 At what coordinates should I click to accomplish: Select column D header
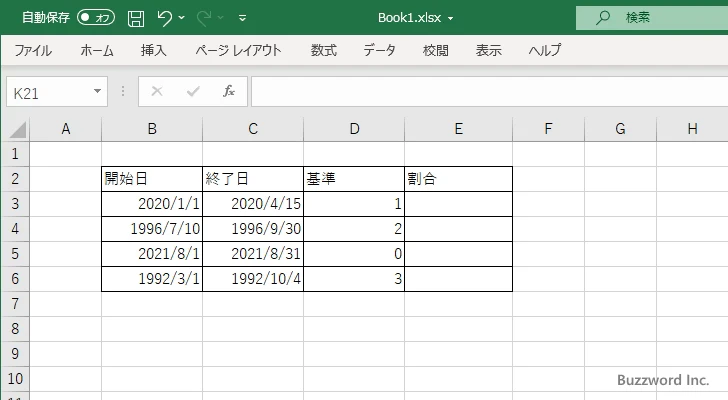(x=354, y=129)
